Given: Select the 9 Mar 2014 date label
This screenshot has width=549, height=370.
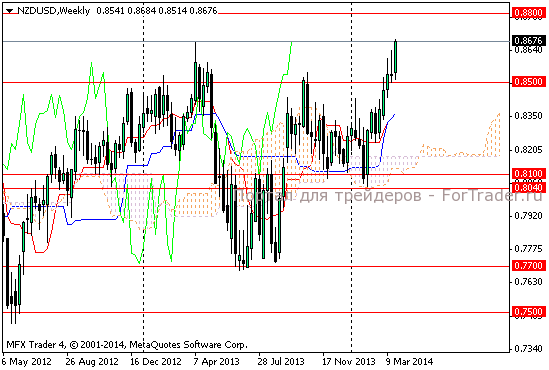Looking at the screenshot, I should click(x=410, y=362).
